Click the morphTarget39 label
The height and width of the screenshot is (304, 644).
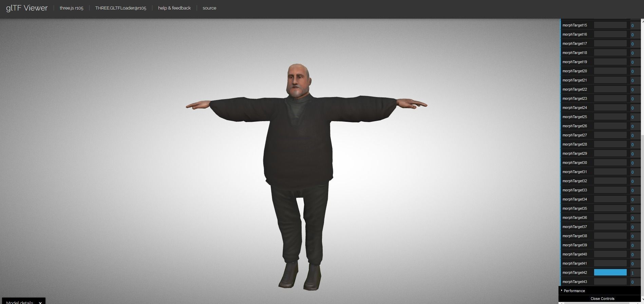click(x=574, y=245)
